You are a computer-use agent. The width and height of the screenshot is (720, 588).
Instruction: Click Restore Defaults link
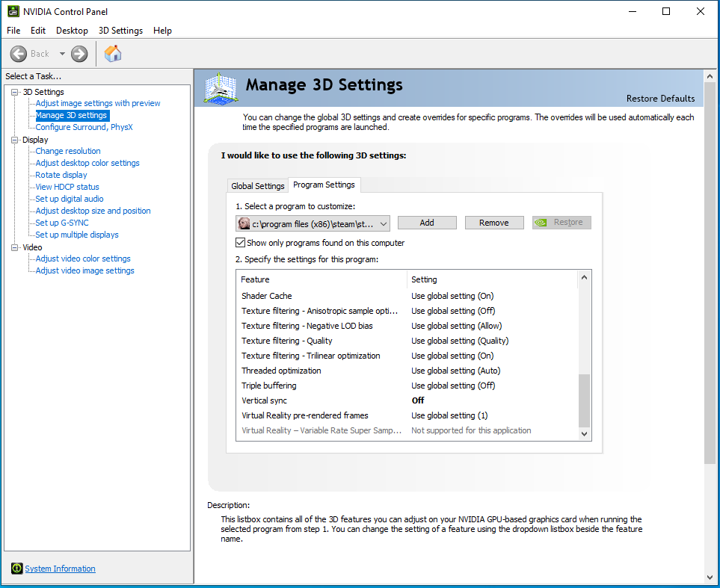pos(660,98)
